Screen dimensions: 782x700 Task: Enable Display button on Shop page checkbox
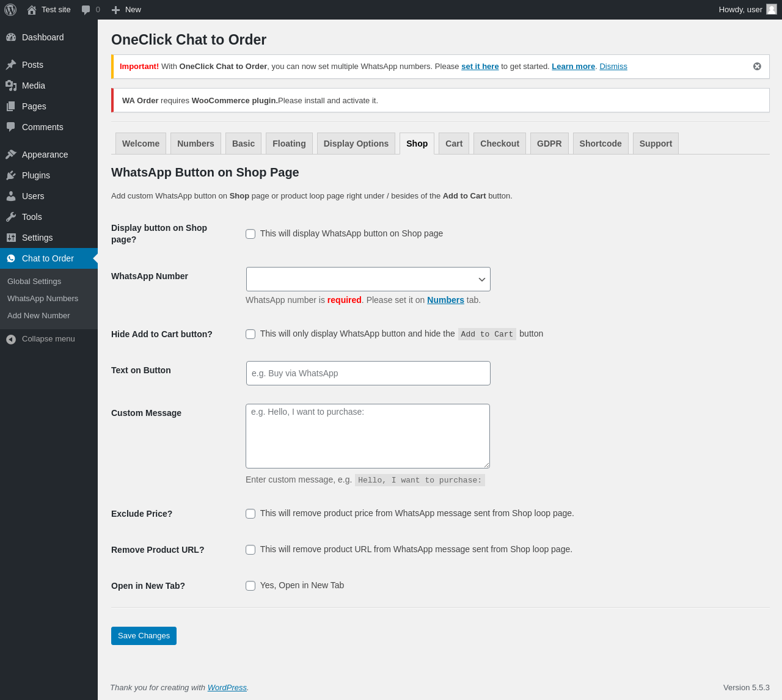point(250,234)
